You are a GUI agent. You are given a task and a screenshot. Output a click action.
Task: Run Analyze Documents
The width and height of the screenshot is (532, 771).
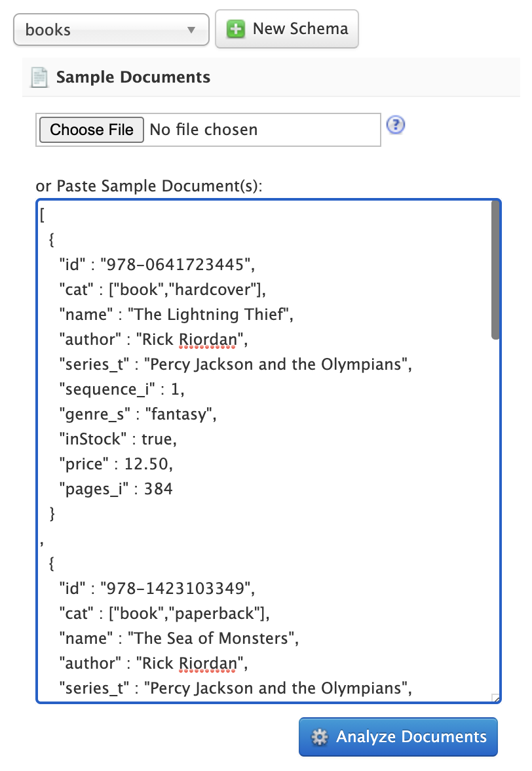pos(398,737)
